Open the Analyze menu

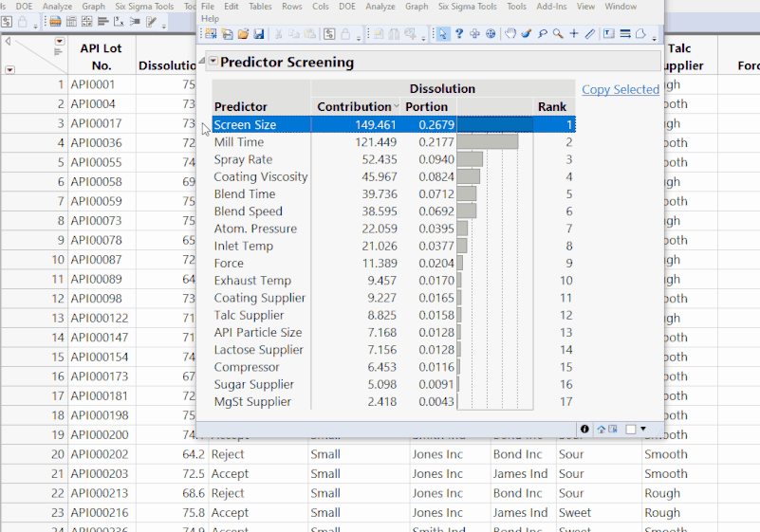(380, 7)
